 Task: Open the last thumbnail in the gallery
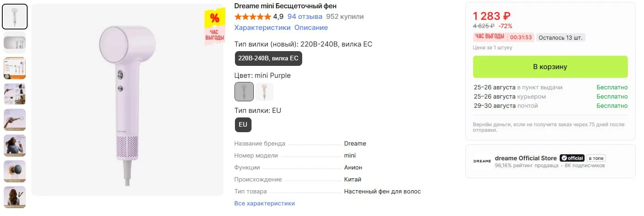[x=15, y=197]
